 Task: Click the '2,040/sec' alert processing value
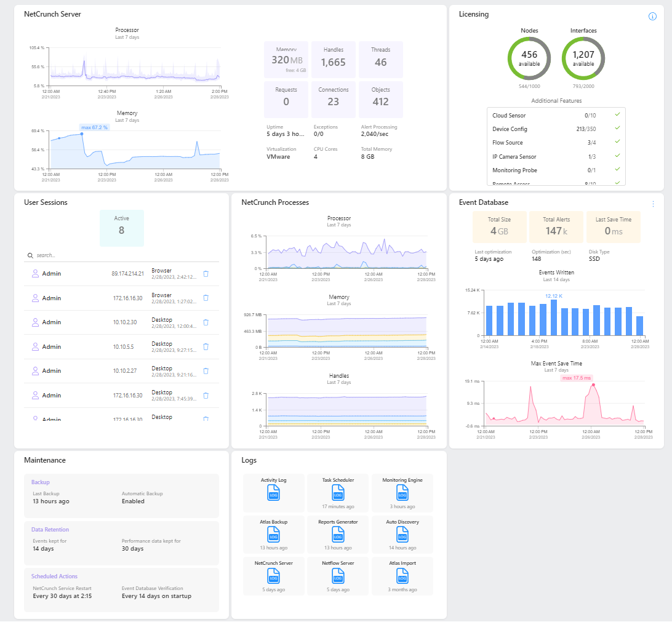click(x=375, y=134)
